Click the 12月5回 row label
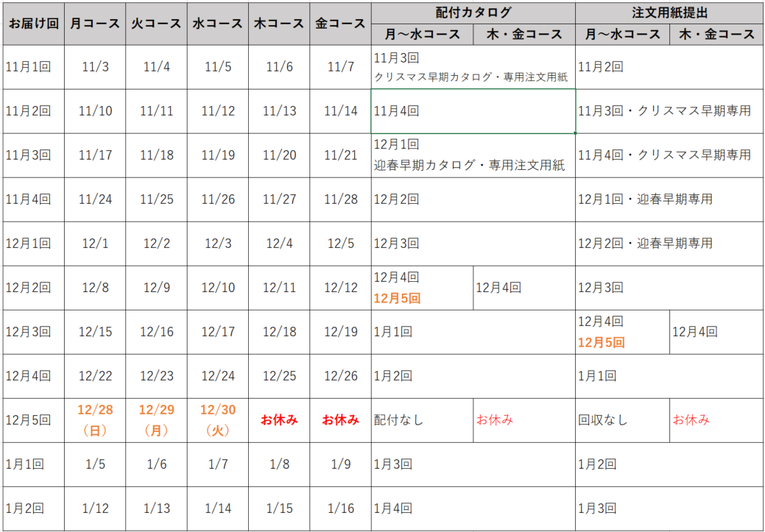This screenshot has width=765, height=532. (33, 420)
